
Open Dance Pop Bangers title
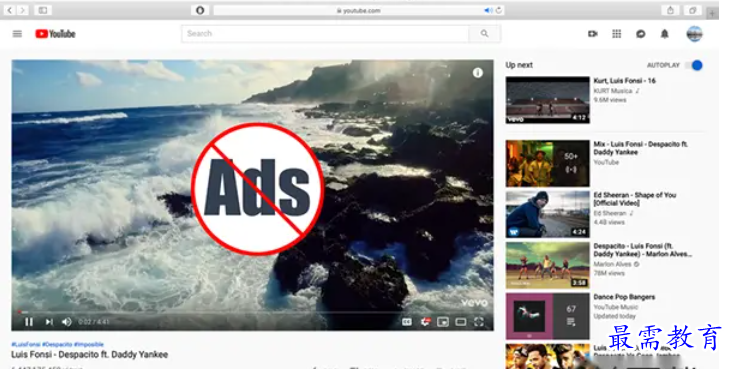click(x=624, y=297)
